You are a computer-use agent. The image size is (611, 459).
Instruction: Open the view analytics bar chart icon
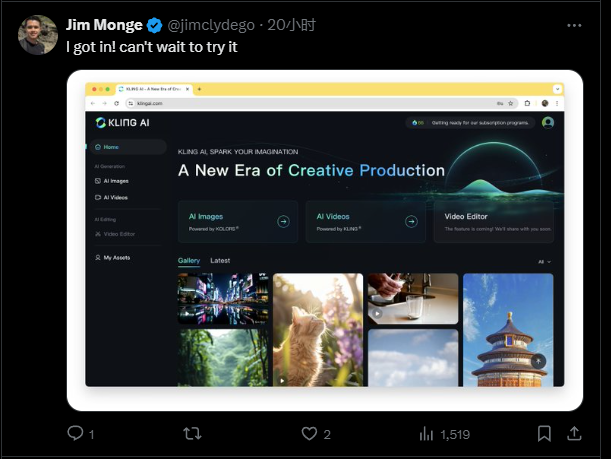pyautogui.click(x=427, y=433)
